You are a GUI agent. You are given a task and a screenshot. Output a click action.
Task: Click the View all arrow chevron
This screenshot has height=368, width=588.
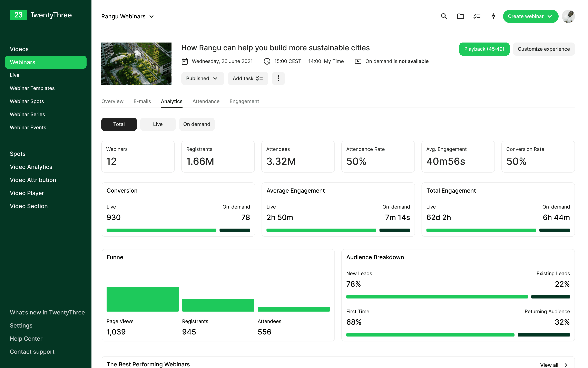tap(566, 365)
